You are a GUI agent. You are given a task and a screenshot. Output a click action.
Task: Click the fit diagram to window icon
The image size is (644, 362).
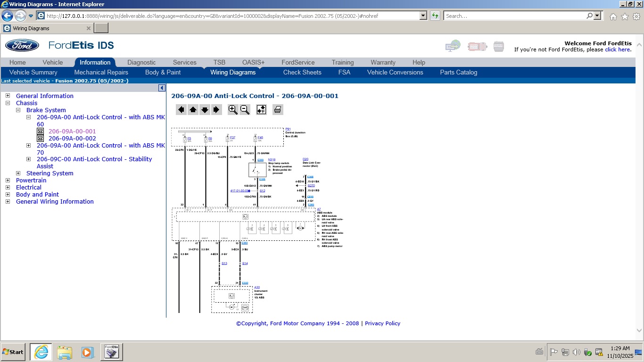[x=261, y=110]
